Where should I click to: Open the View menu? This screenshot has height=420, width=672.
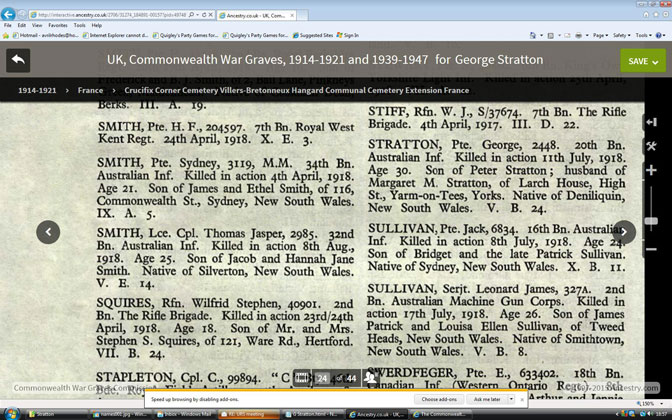(37, 25)
